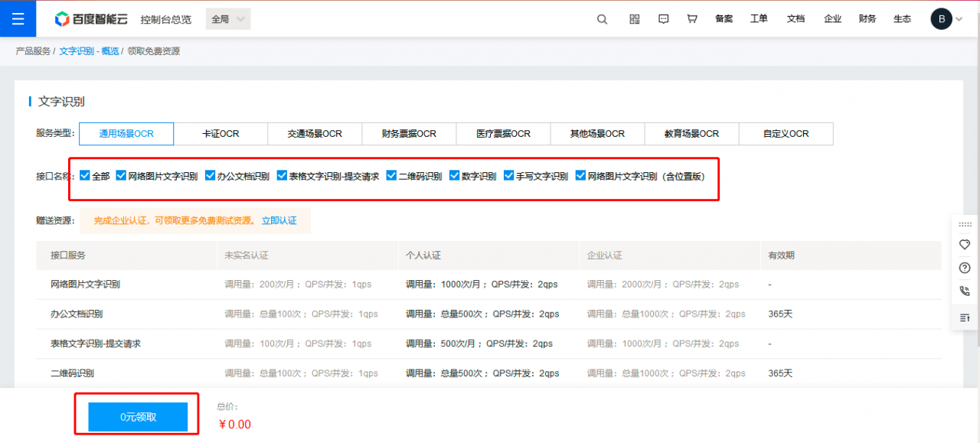
Task: Switch to the 卡证OCR tab
Action: pos(221,133)
